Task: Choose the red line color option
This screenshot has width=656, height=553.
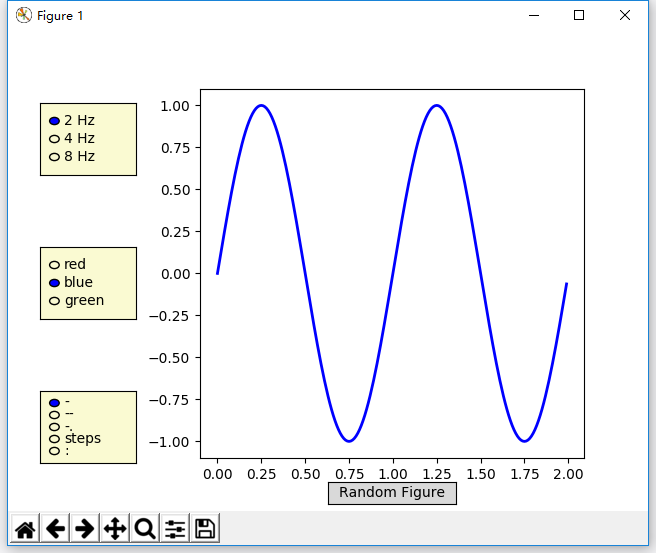Action: tap(54, 265)
